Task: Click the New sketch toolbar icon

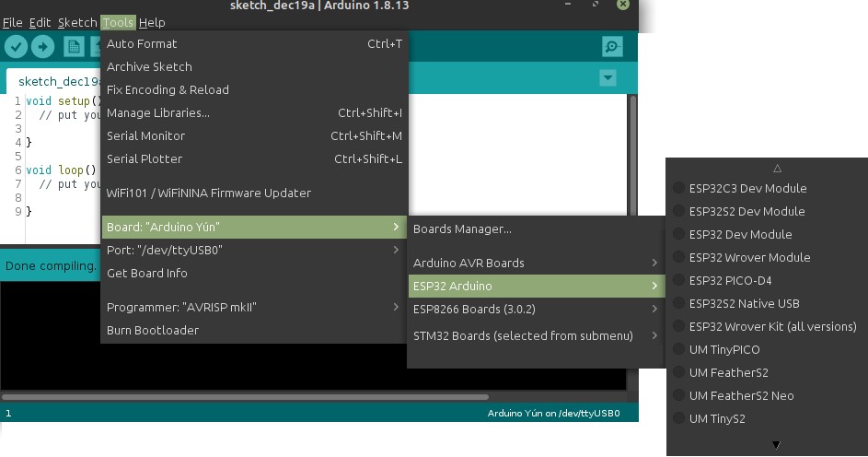Action: 74,47
